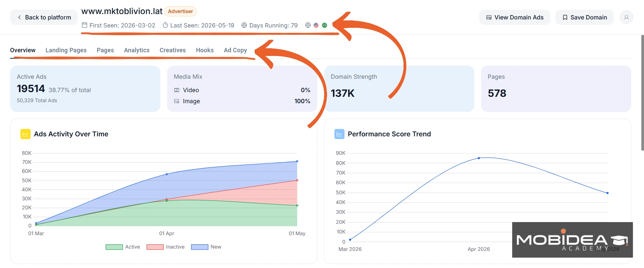Viewport: 644px width, 268px height.
Task: Open the Landing Pages tab
Action: click(66, 50)
